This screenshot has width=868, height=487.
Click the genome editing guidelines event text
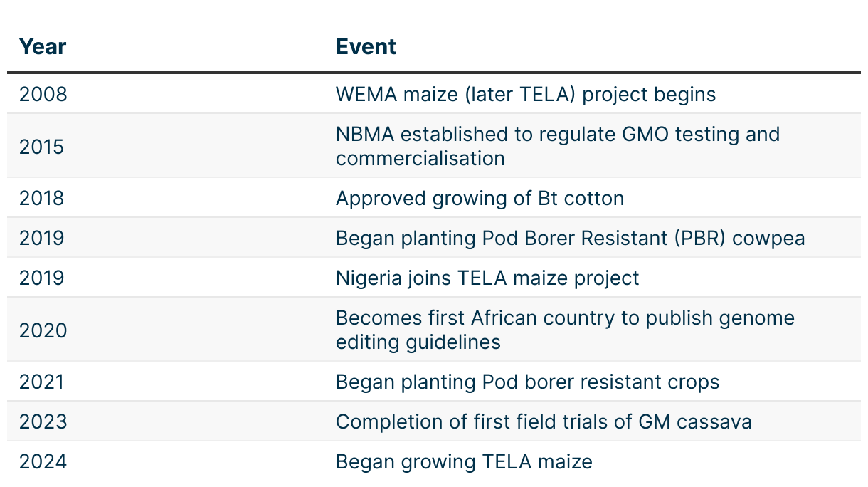[x=565, y=330]
